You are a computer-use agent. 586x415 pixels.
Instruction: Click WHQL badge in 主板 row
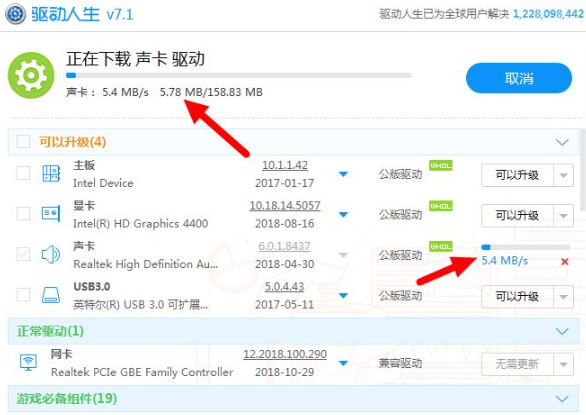(x=441, y=165)
